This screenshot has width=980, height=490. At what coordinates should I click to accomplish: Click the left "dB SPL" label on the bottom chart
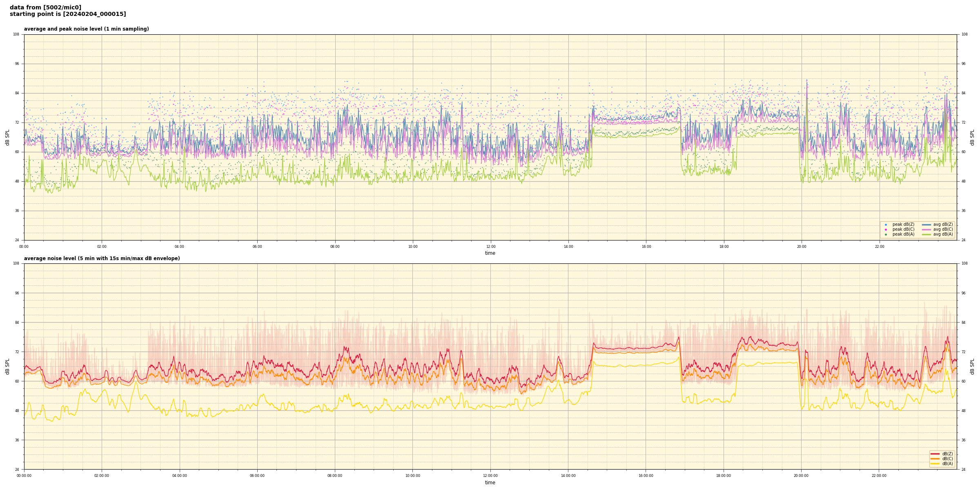(7, 366)
